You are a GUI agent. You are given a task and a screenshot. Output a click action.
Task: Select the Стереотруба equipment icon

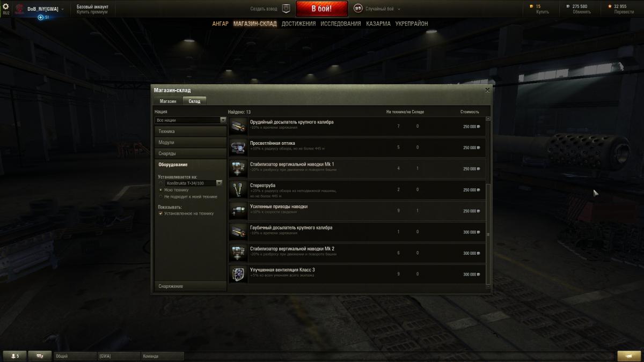237,190
